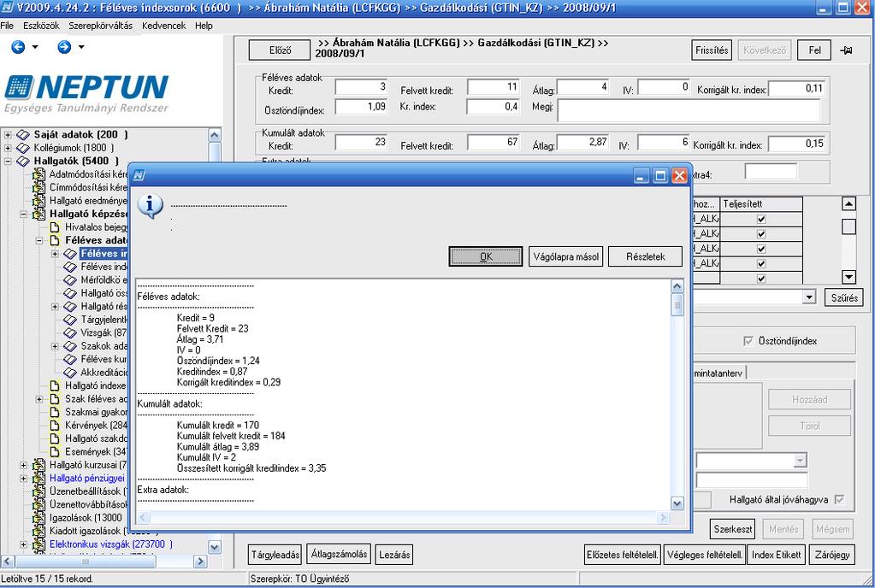Click the Hallgató képzései folder icon
Screen dimensions: 875x588
[x=38, y=214]
